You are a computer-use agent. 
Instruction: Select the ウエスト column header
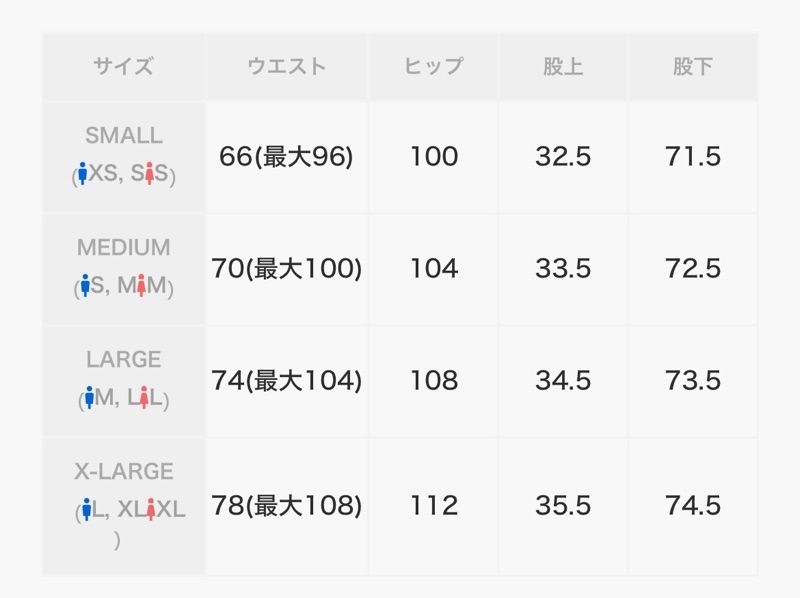coord(287,66)
